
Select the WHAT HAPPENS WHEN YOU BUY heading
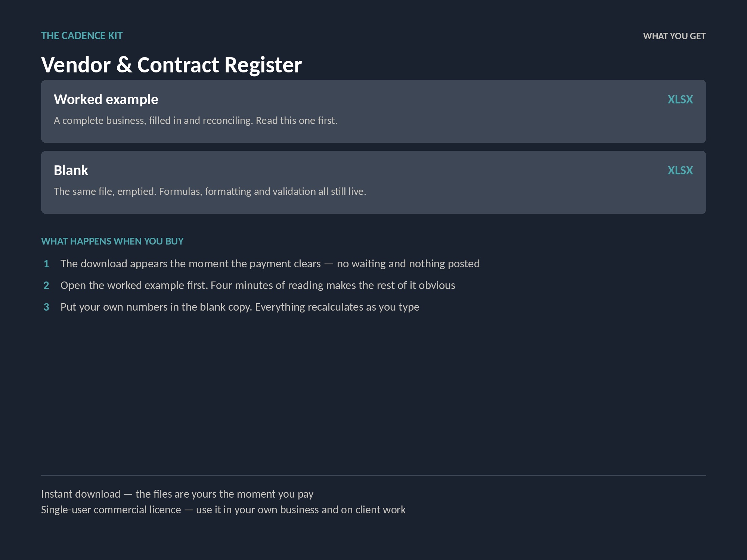[x=112, y=241]
